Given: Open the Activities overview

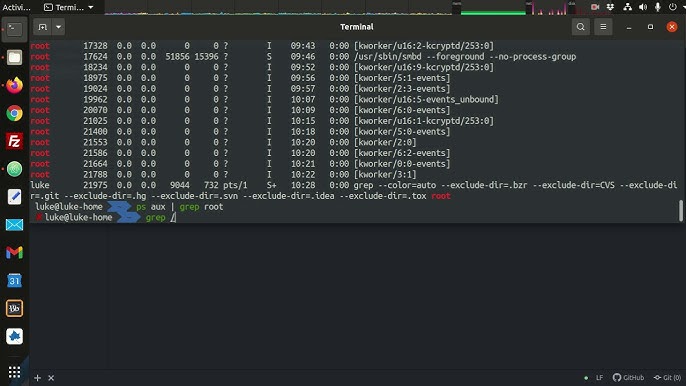Looking at the screenshot, I should click(16, 7).
